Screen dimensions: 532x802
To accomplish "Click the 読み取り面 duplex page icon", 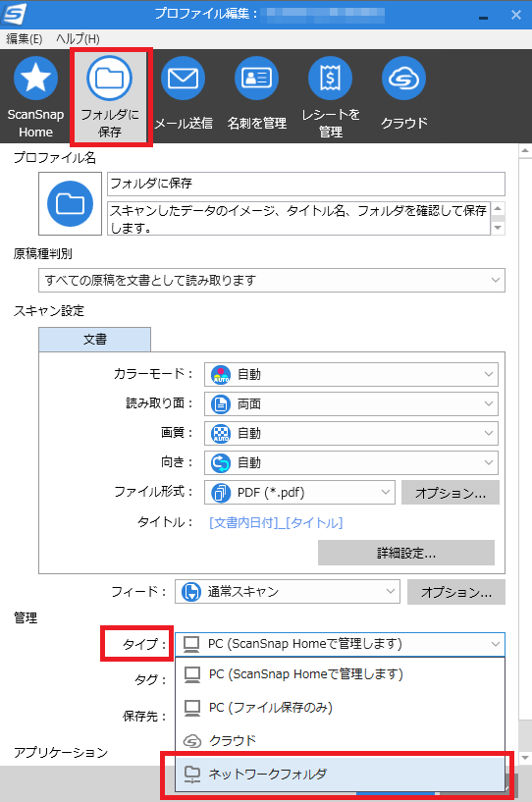I will point(221,404).
